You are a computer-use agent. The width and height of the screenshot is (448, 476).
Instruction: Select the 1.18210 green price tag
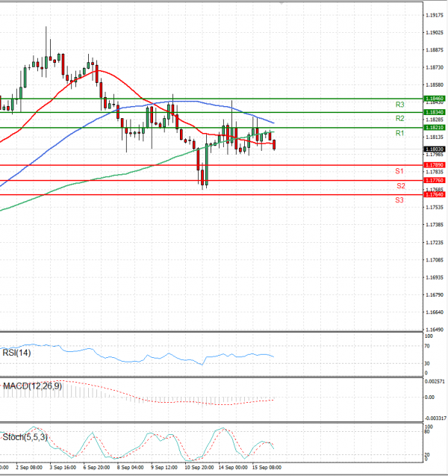pos(435,128)
